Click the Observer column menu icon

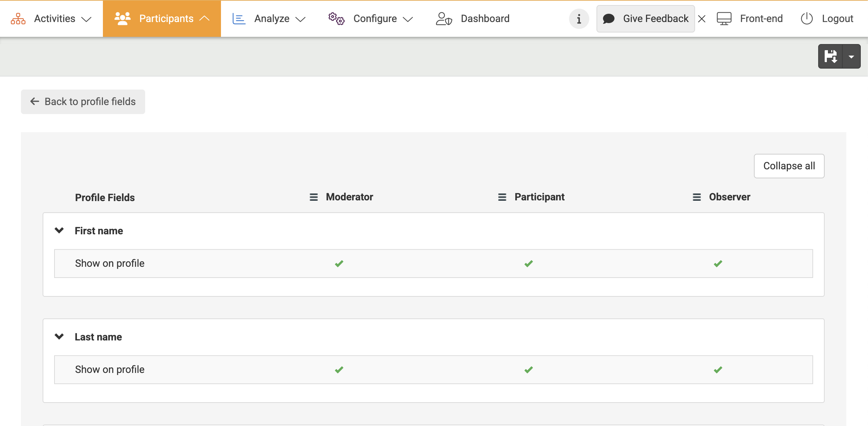696,197
